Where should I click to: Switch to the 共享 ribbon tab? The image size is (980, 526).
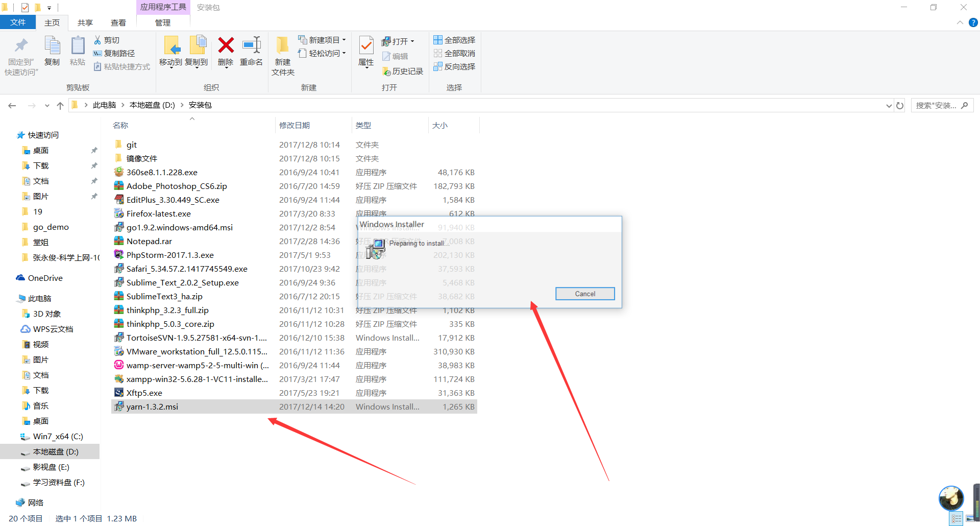coord(85,22)
